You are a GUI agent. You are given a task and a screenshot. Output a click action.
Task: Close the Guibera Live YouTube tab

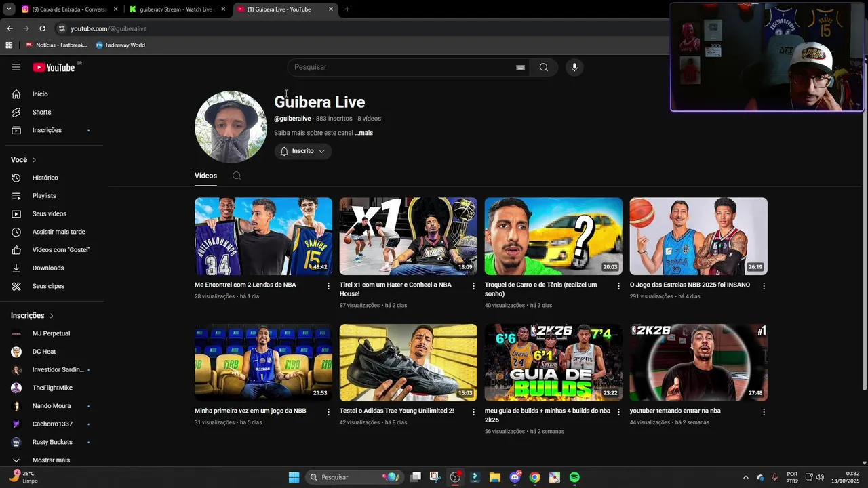[x=331, y=9]
